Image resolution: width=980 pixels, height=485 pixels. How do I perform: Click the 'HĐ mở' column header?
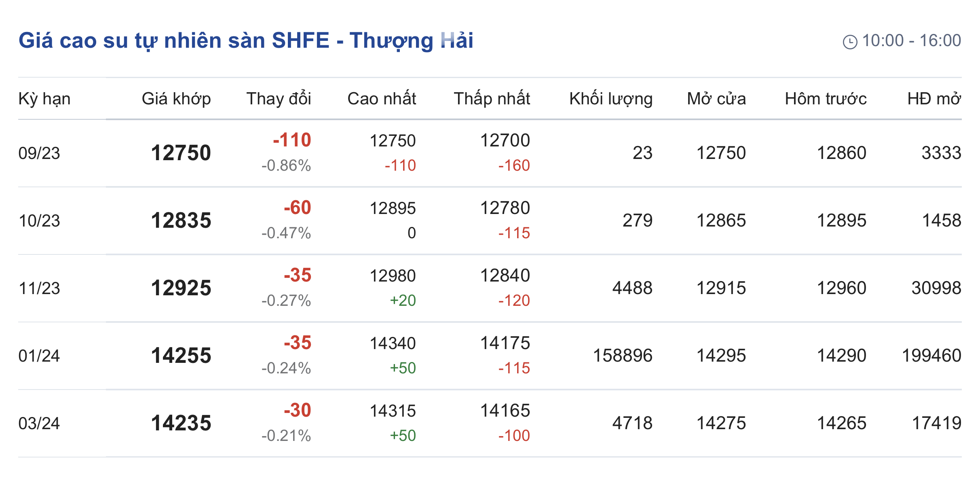point(934,99)
